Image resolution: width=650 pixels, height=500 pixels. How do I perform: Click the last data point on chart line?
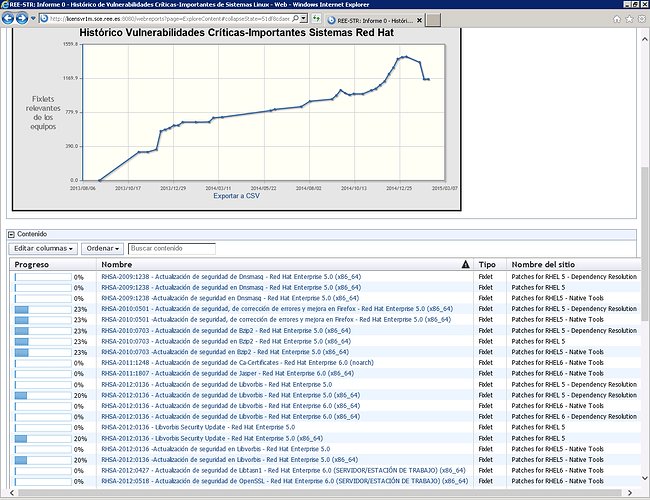tap(429, 79)
